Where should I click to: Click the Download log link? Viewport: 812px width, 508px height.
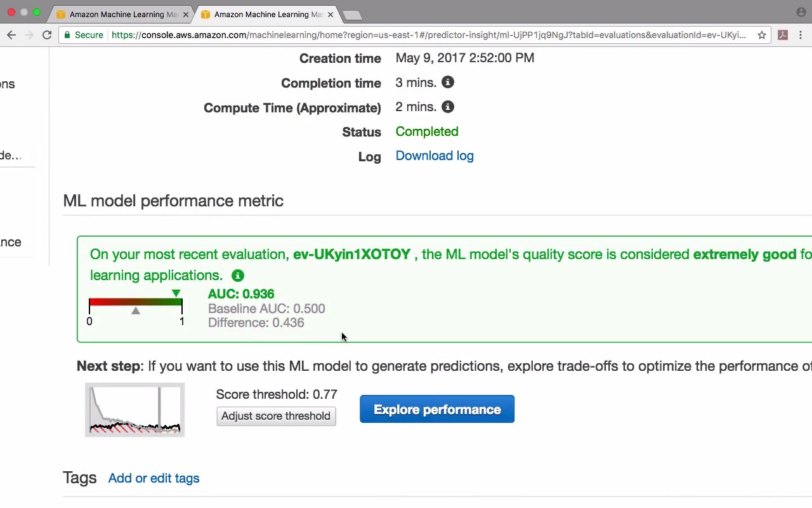coord(435,156)
